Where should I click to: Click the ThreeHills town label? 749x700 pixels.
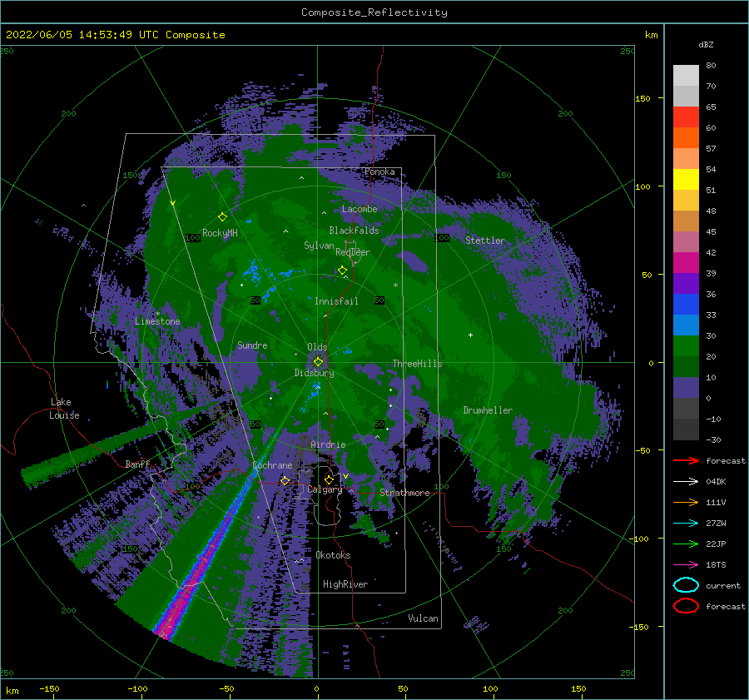coord(417,364)
